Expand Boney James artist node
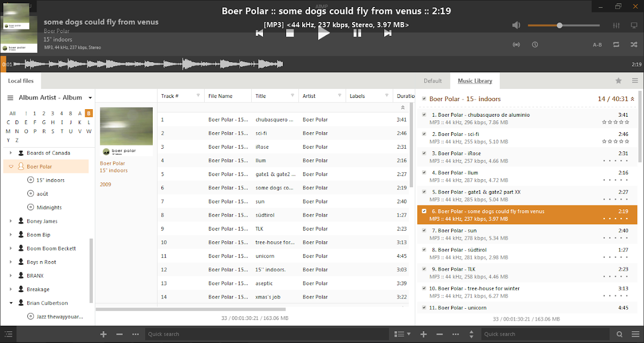644x343 pixels. coord(11,221)
